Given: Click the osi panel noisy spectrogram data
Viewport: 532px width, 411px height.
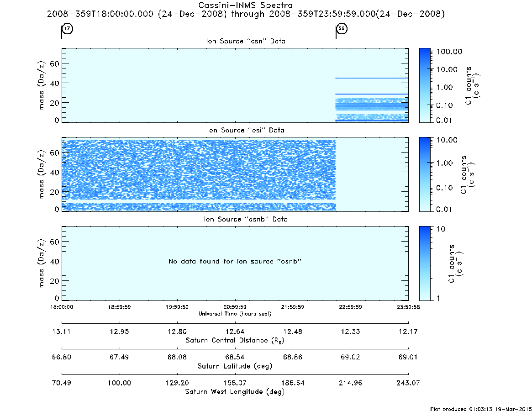Looking at the screenshot, I should coord(199,174).
